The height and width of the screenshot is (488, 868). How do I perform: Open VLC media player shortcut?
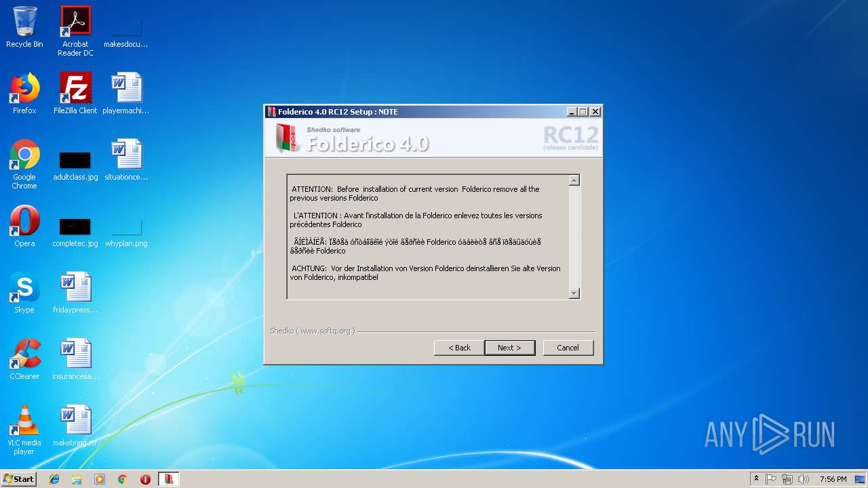coord(24,430)
